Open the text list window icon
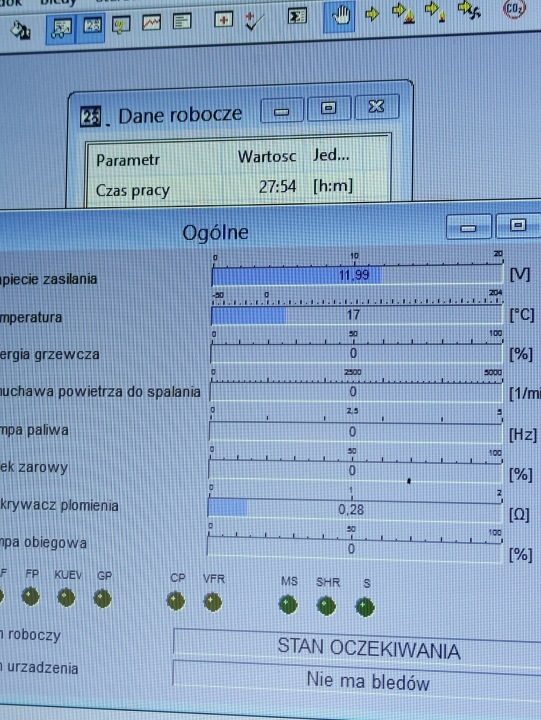This screenshot has width=541, height=720. pyautogui.click(x=182, y=21)
